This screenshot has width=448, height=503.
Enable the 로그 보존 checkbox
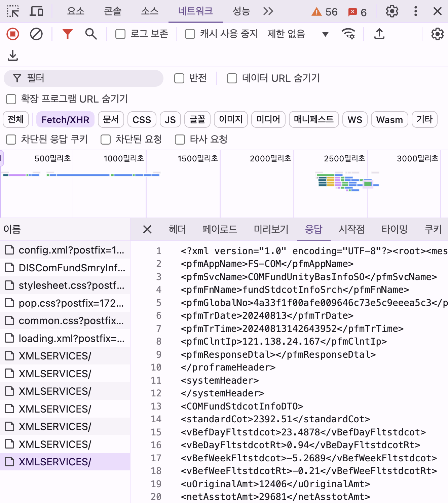[120, 34]
